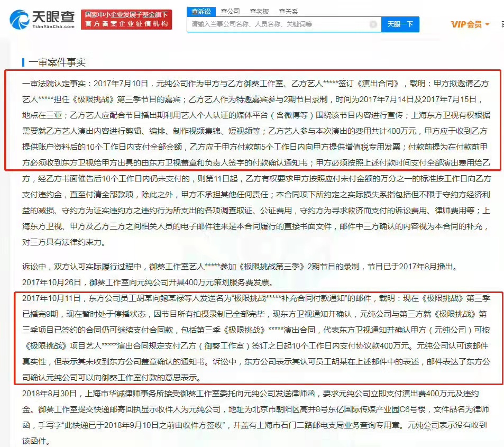This screenshot has width=504, height=447.
Task: Click the line starting 2018年8月30日，上海市华诚律师事务所
Action: click(251, 393)
